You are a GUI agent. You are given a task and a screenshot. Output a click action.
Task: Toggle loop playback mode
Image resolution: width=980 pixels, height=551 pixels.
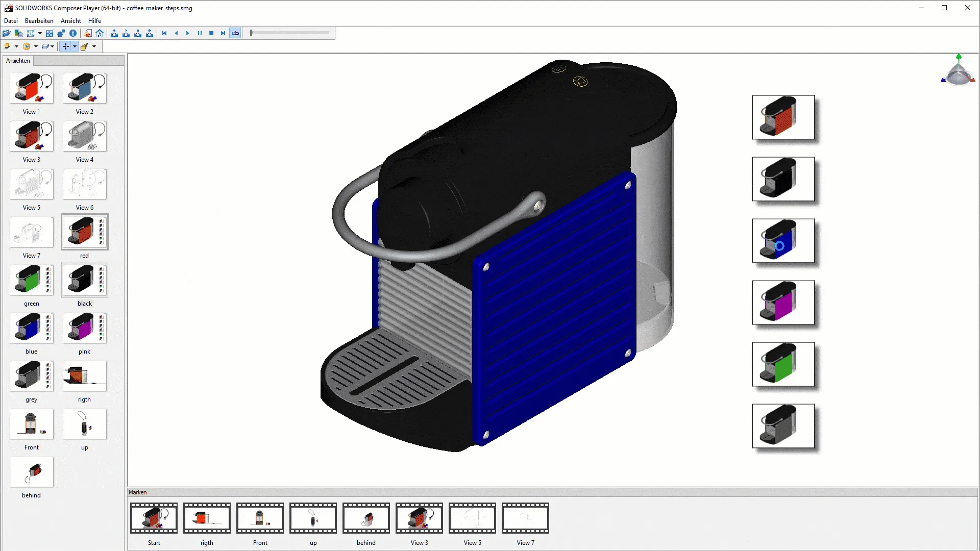coord(235,33)
